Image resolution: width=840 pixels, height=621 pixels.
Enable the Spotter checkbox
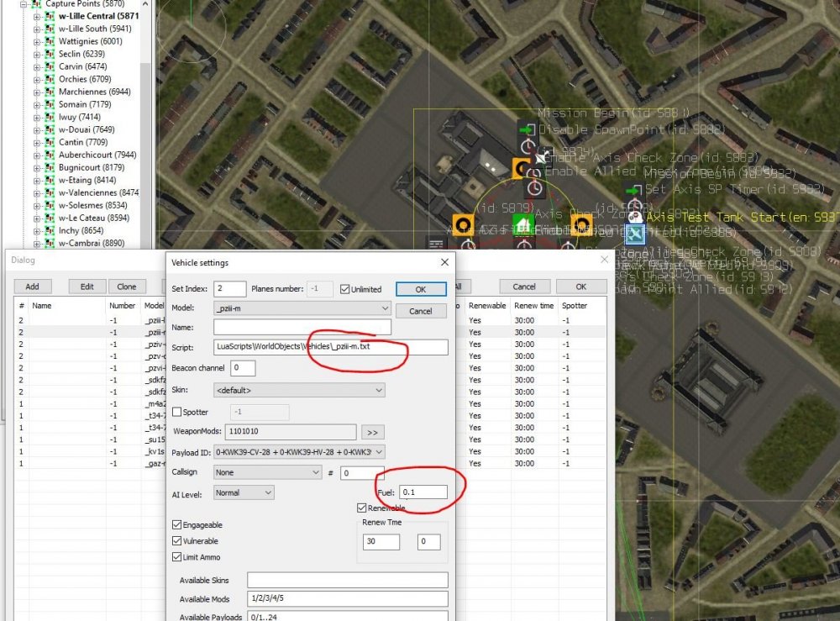(x=177, y=412)
